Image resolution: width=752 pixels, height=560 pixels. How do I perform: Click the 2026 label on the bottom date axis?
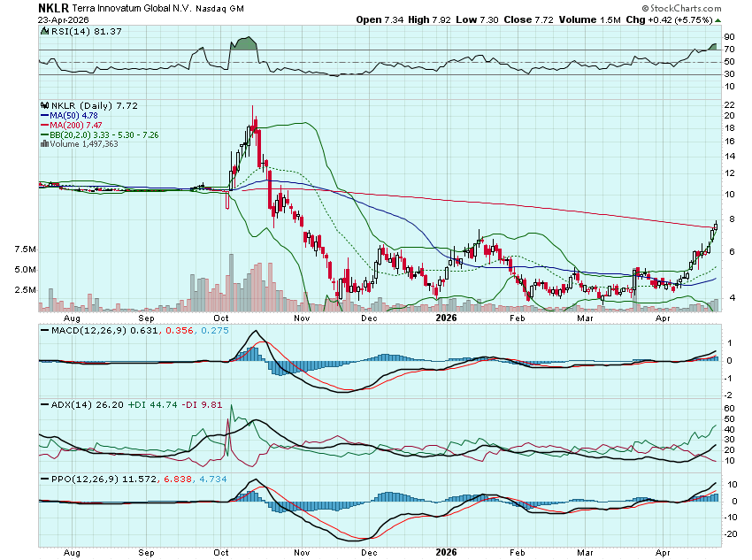point(446,552)
